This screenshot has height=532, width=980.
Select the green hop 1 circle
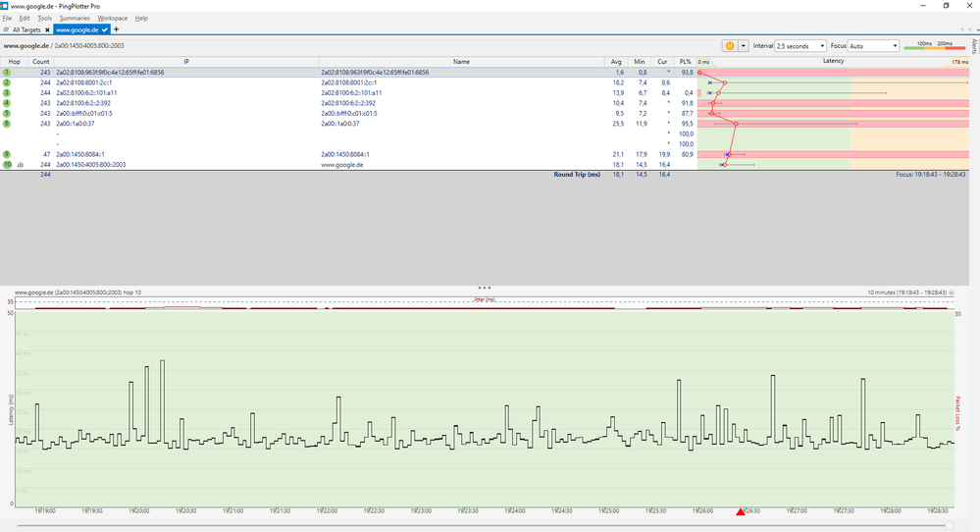[7, 73]
